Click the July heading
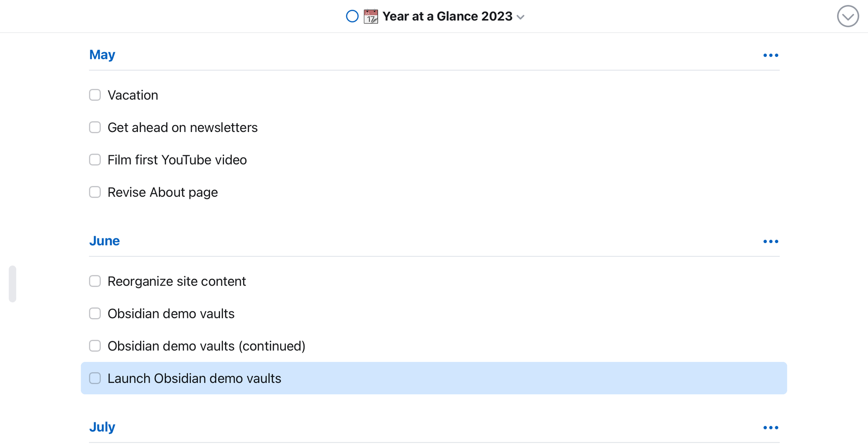 click(x=102, y=427)
